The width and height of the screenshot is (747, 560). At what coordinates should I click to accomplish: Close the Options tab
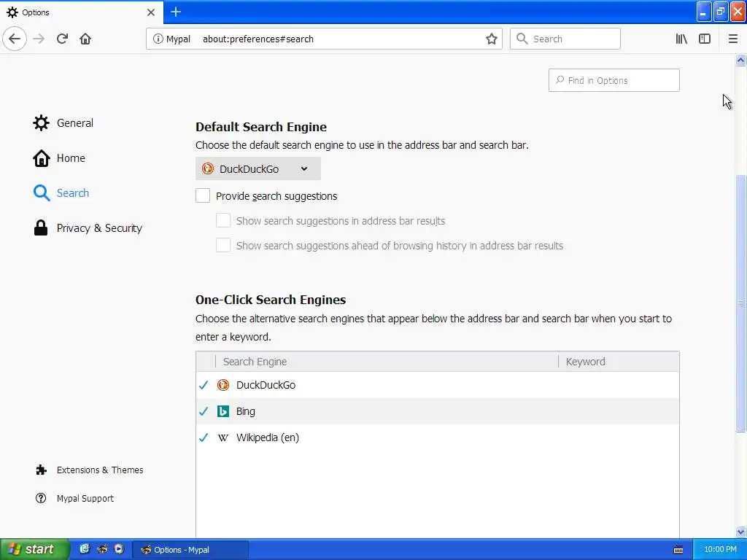click(151, 12)
